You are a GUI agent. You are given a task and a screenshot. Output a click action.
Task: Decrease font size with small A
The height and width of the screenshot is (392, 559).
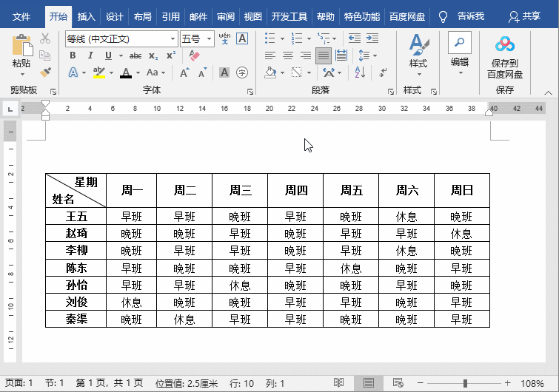202,72
